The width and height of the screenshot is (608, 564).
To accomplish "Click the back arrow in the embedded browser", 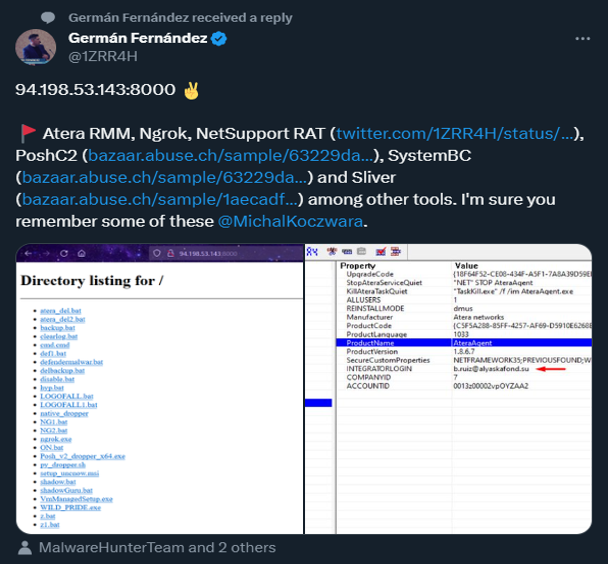I will pyautogui.click(x=28, y=253).
